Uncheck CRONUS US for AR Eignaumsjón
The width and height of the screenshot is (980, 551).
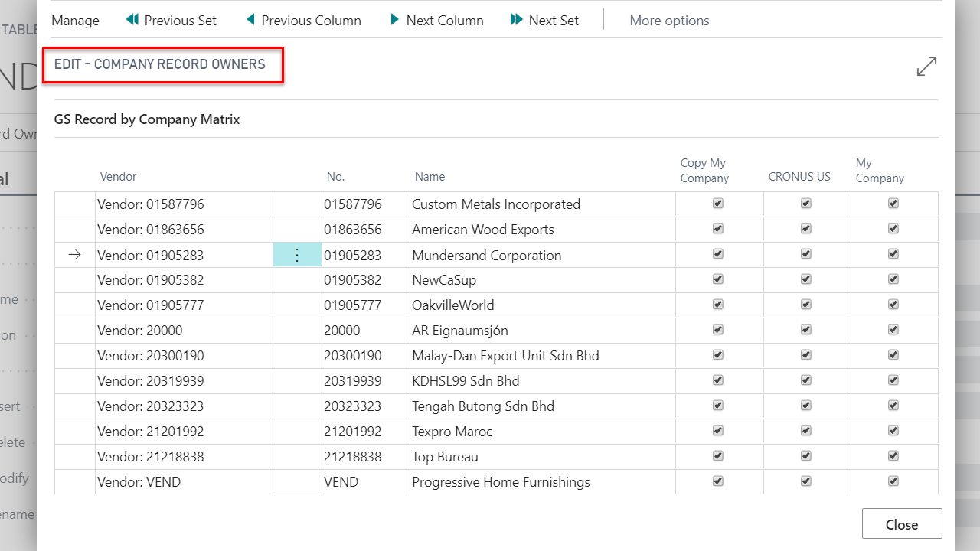(805, 330)
